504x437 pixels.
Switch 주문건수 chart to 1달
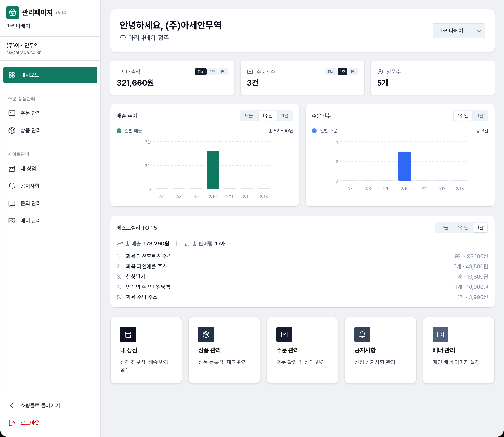(x=480, y=116)
